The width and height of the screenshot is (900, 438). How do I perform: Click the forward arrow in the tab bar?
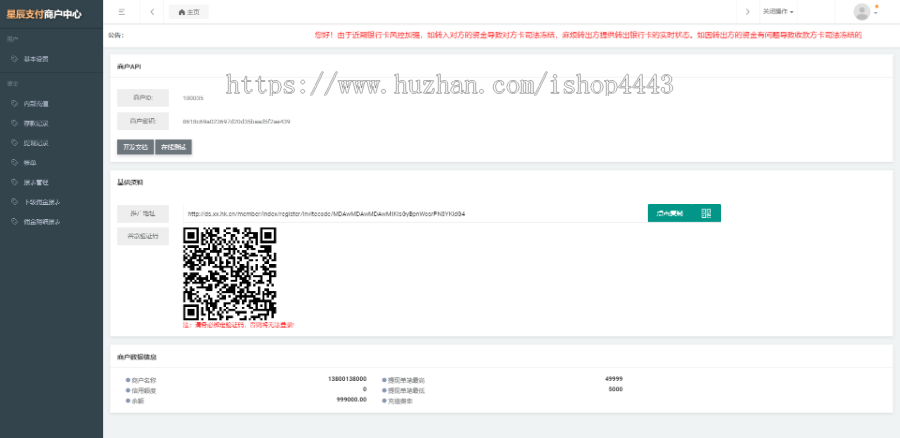pyautogui.click(x=747, y=11)
